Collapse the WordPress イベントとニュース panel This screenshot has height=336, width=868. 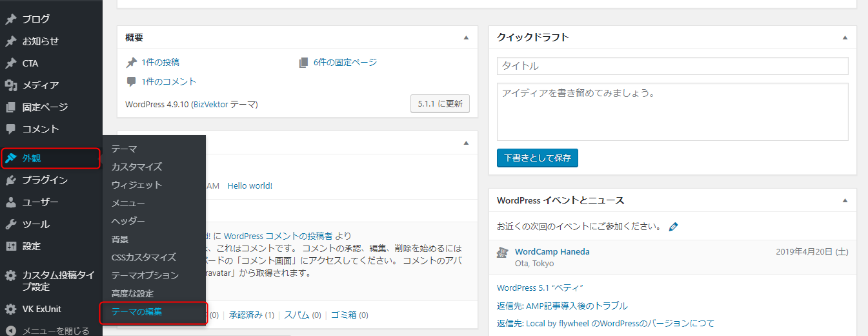pos(845,201)
